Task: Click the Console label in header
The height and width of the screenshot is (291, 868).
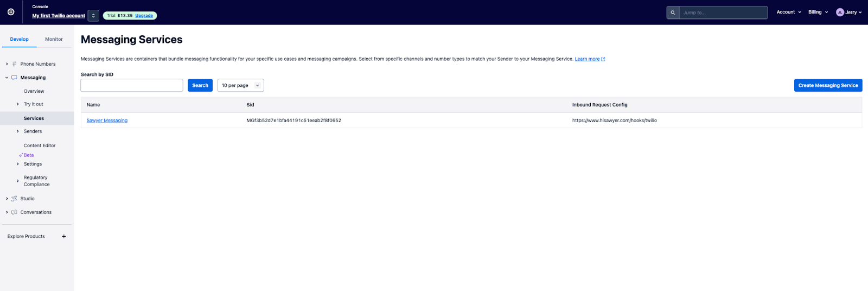Action: coord(40,7)
